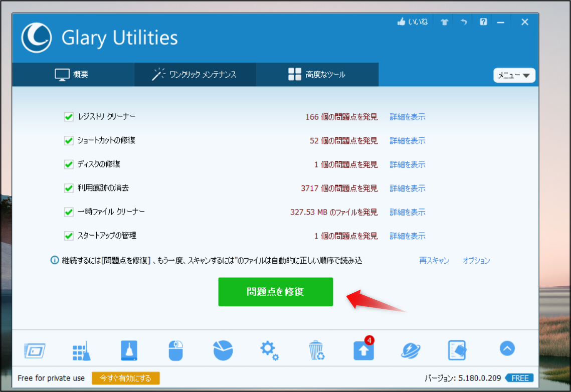Open the オプション link
The width and height of the screenshot is (571, 392).
coord(476,260)
